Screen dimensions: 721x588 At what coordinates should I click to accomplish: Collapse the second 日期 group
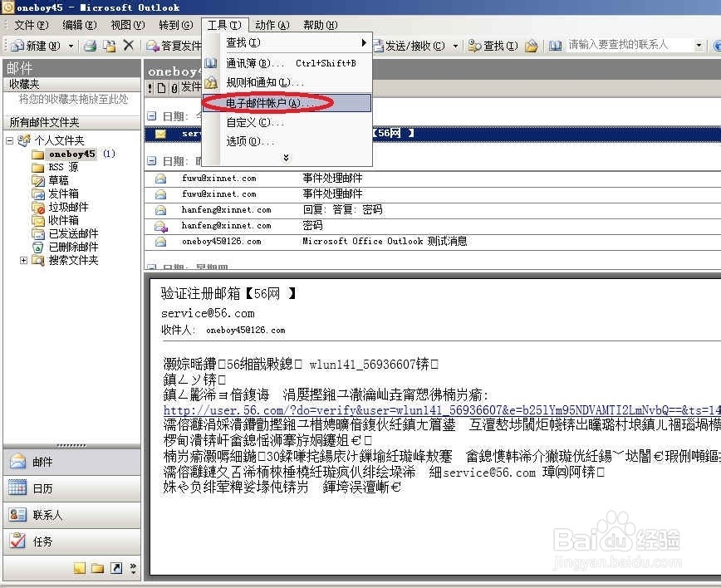(x=151, y=161)
